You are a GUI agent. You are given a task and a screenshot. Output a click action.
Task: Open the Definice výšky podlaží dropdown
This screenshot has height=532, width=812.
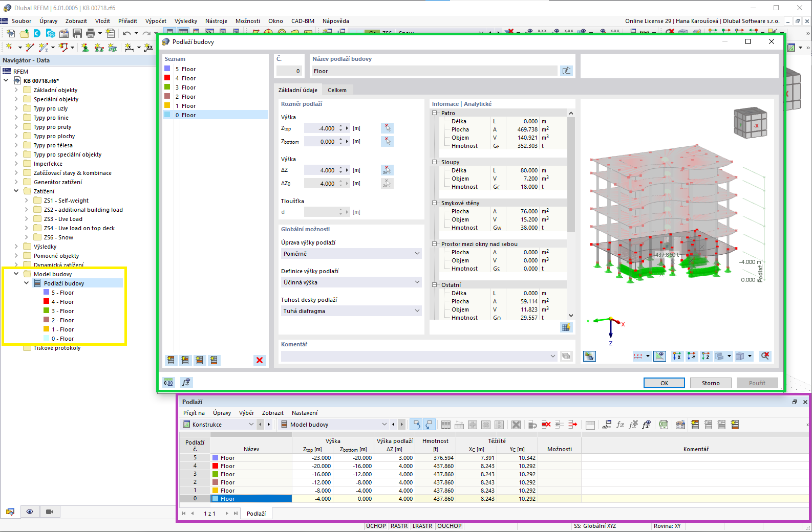[x=351, y=282]
